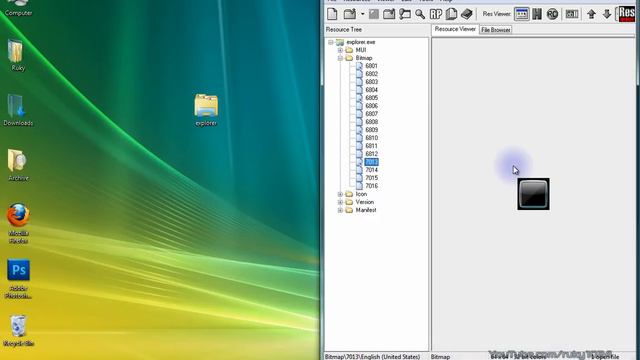Select bitmap resource 6809

coord(371,130)
